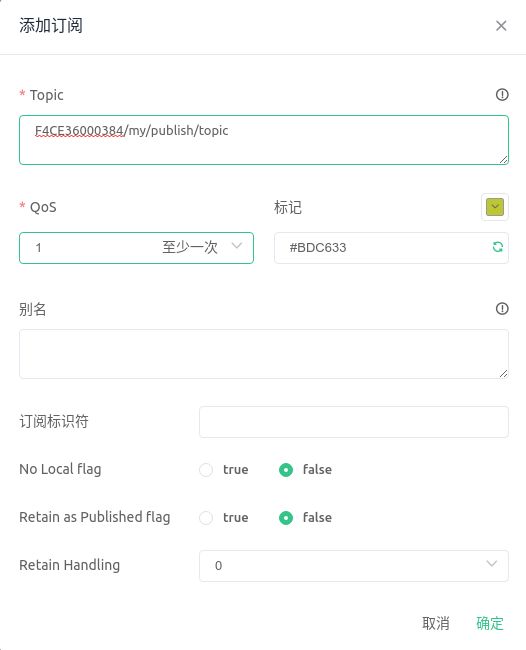Click the #BDC633 color code field
Screen dimensions: 526x650
(x=391, y=248)
